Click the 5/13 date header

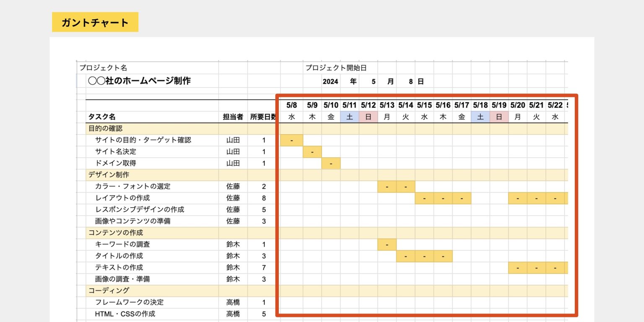pos(387,105)
